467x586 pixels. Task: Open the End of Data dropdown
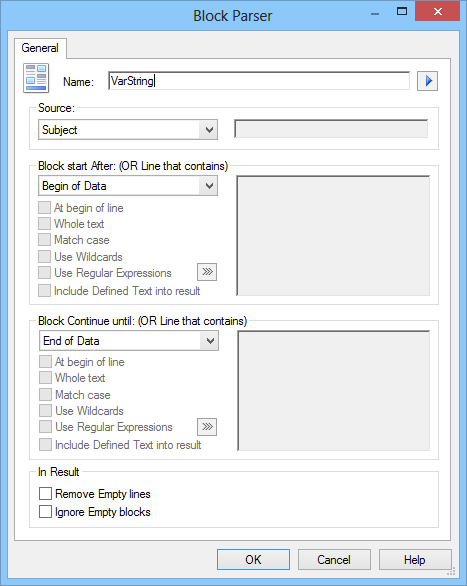tap(129, 340)
